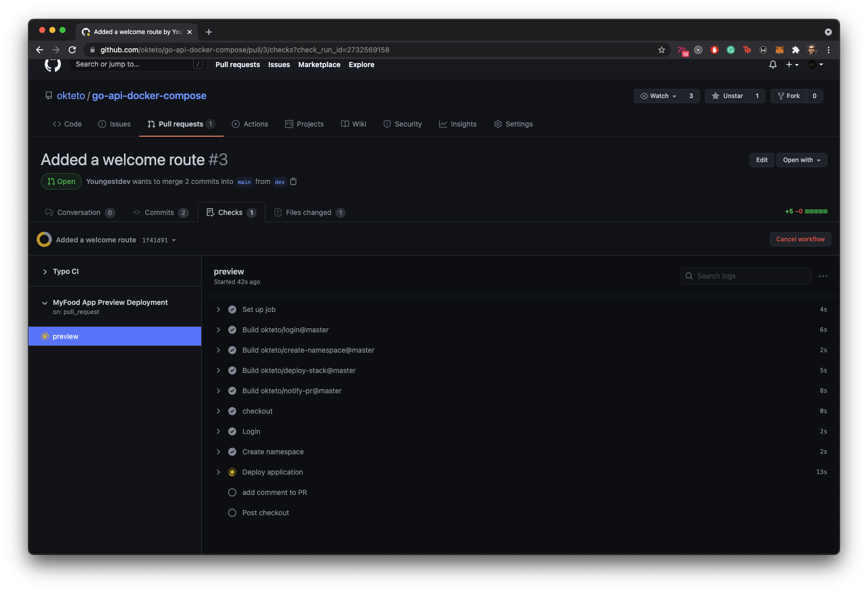Open the go-api-docker-compose repository link
868x592 pixels.
pyautogui.click(x=149, y=96)
